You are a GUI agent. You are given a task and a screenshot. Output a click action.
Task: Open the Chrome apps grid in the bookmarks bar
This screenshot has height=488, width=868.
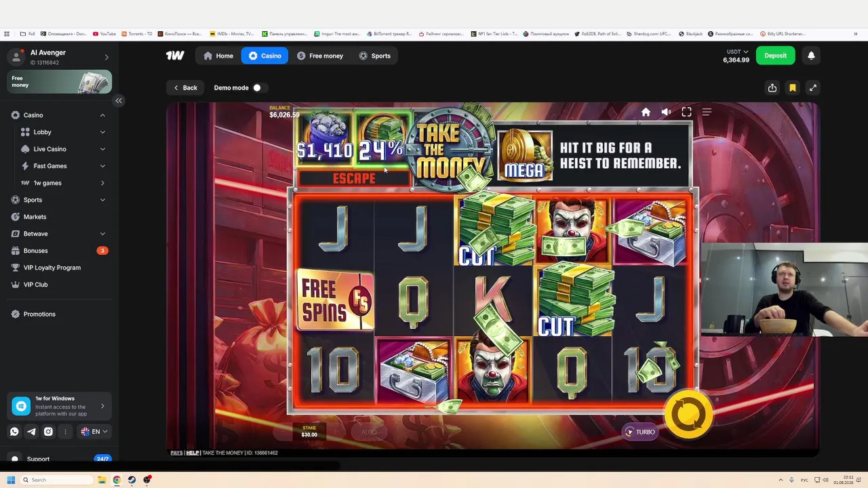coord(7,34)
